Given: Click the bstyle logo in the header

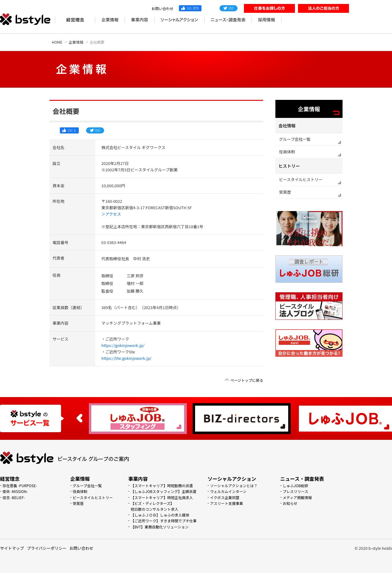Looking at the screenshot, I should (25, 20).
